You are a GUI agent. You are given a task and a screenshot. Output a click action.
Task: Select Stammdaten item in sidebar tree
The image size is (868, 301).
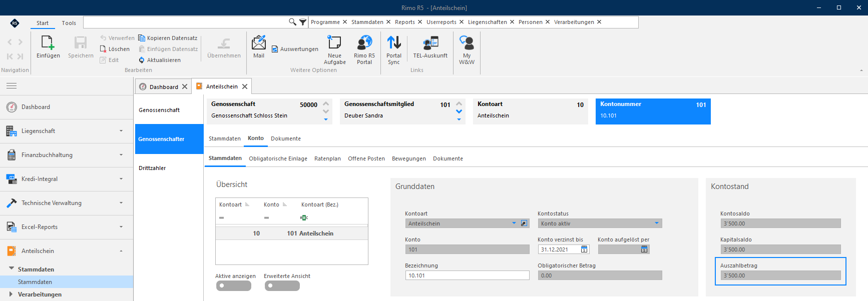click(67, 282)
